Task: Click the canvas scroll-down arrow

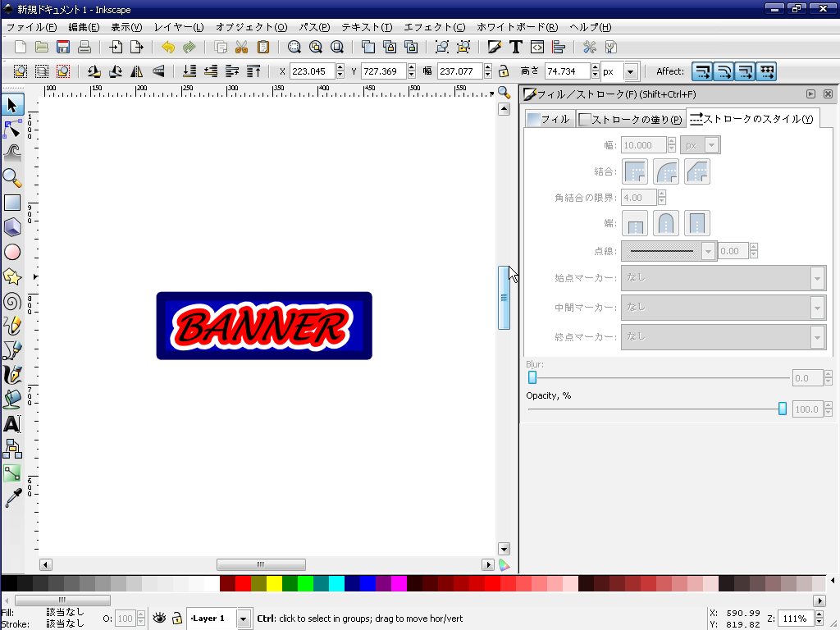Action: click(x=504, y=549)
